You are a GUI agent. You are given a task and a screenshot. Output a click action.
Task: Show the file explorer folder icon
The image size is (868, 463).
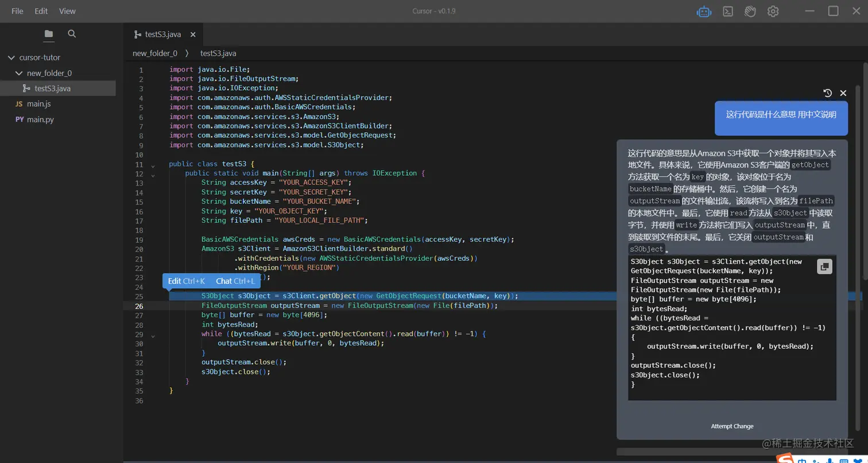49,34
